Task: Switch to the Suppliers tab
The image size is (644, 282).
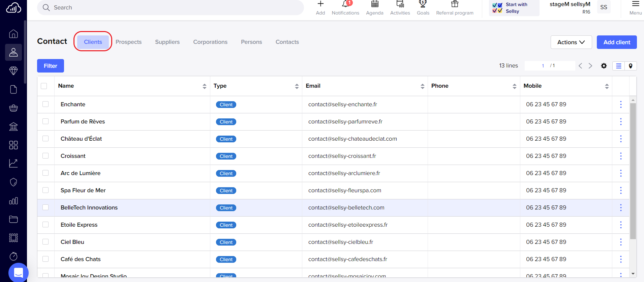Action: (167, 42)
